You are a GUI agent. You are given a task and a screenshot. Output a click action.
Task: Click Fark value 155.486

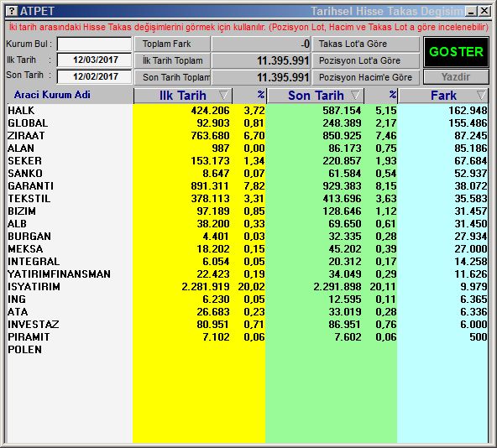468,123
